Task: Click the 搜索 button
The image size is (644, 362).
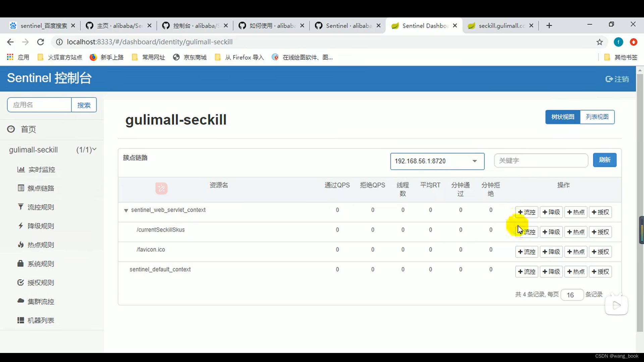Action: pyautogui.click(x=84, y=105)
